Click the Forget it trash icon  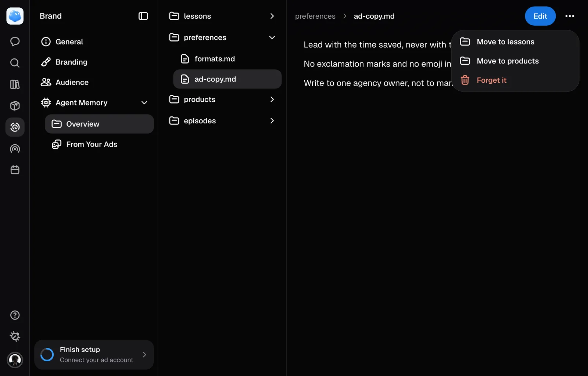pyautogui.click(x=465, y=80)
